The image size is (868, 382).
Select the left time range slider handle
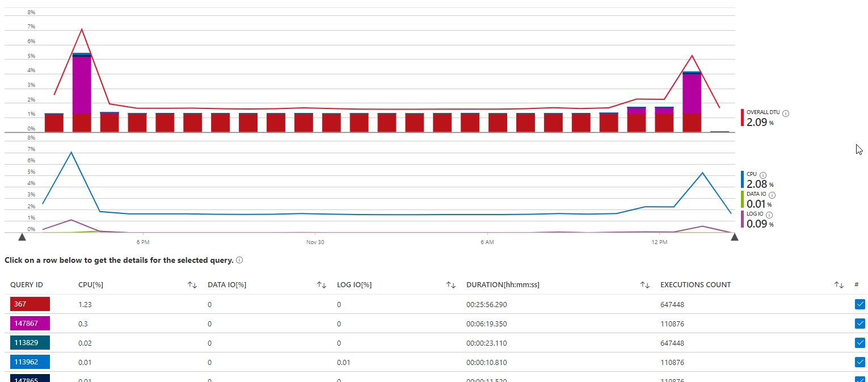click(22, 237)
